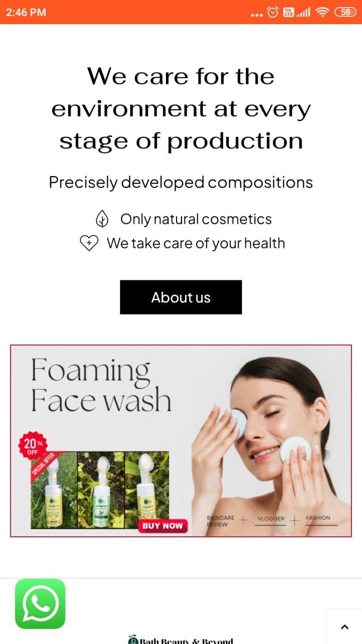The width and height of the screenshot is (362, 644).
Task: Click the FASHION label in banner
Action: point(318,518)
